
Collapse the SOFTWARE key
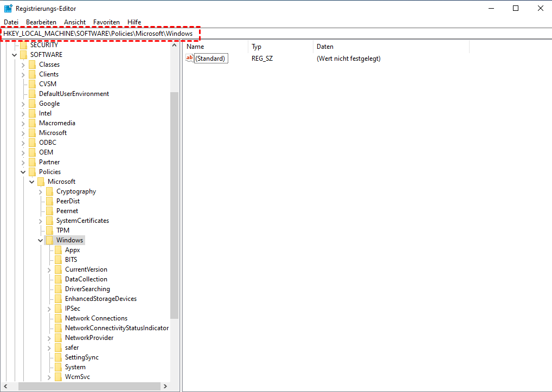click(x=15, y=55)
